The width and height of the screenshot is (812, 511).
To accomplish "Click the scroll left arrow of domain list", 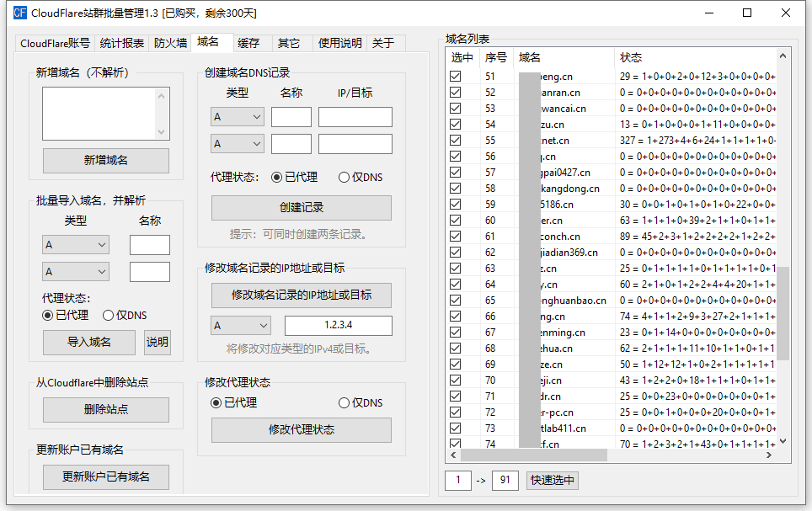I will 453,455.
